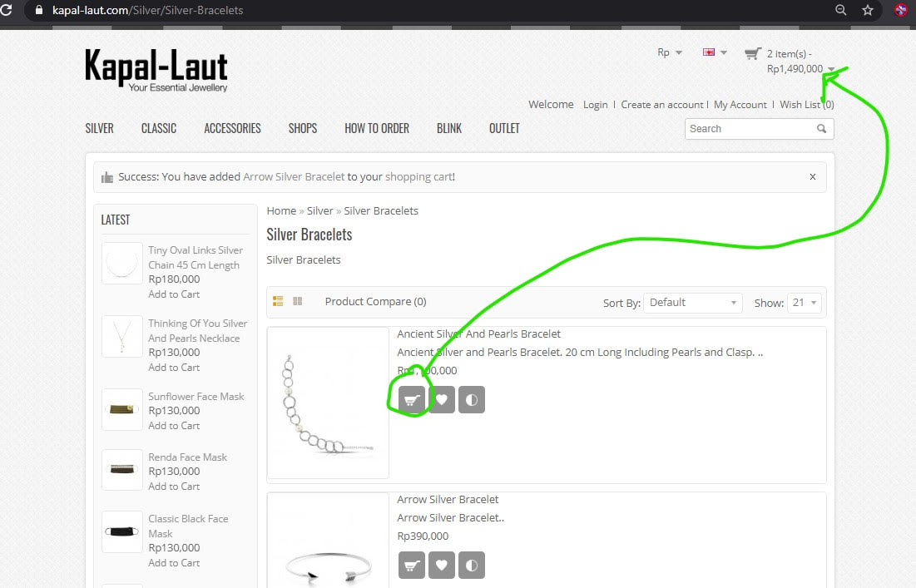Go to Silver breadcrumb
The width and height of the screenshot is (916, 588).
point(320,210)
